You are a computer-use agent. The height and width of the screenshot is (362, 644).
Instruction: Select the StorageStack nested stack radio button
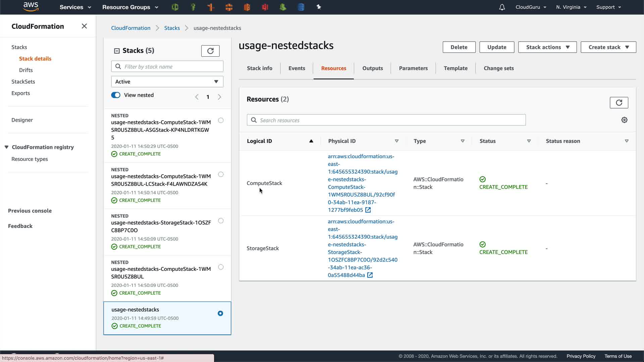tap(221, 221)
